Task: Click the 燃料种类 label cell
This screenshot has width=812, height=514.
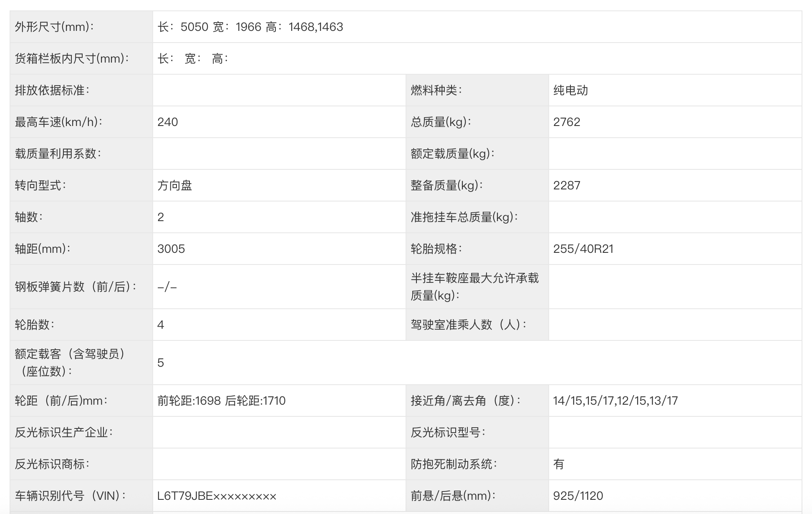Action: coord(436,91)
